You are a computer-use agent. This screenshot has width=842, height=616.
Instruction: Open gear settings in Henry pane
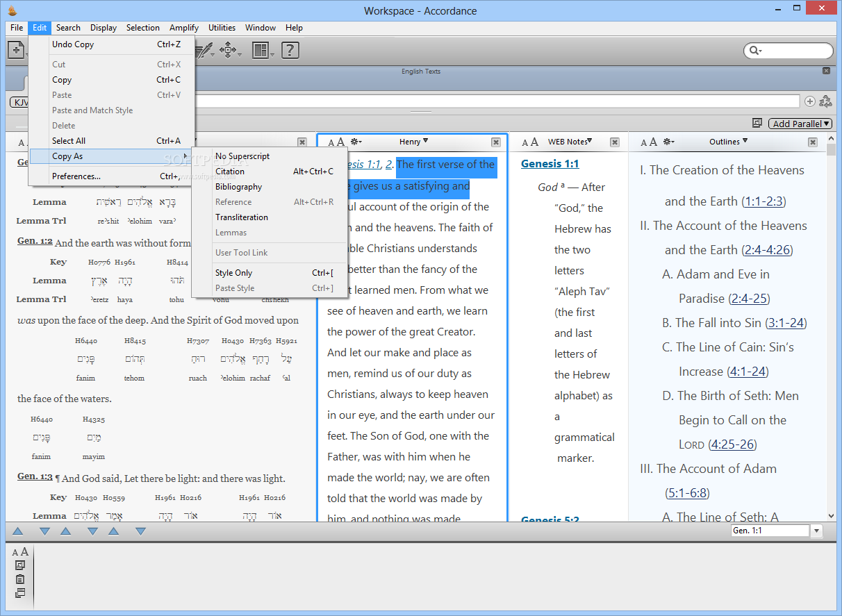pos(356,142)
